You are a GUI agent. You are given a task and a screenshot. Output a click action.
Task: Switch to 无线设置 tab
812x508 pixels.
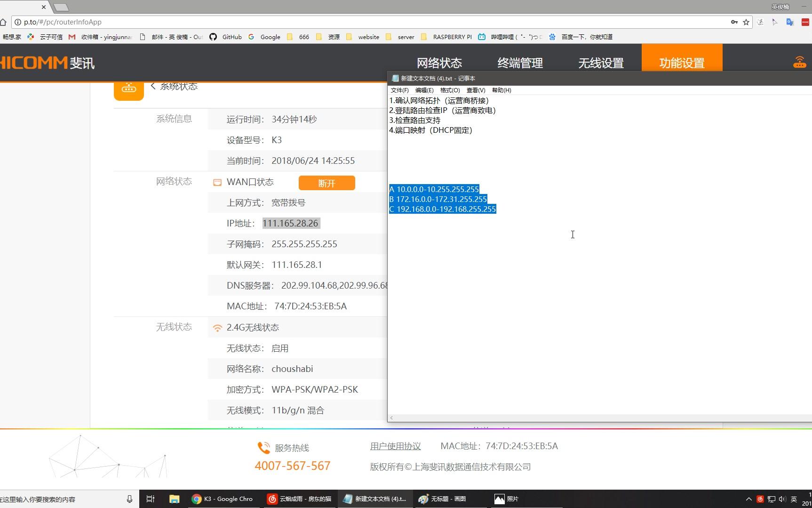coord(601,63)
